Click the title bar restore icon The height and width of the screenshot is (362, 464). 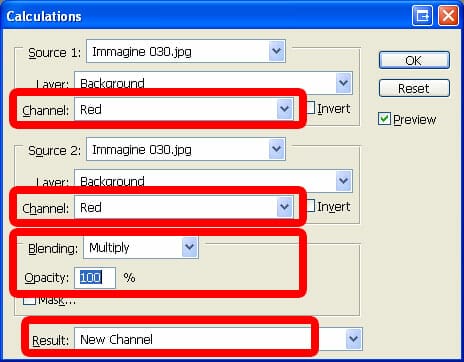422,16
